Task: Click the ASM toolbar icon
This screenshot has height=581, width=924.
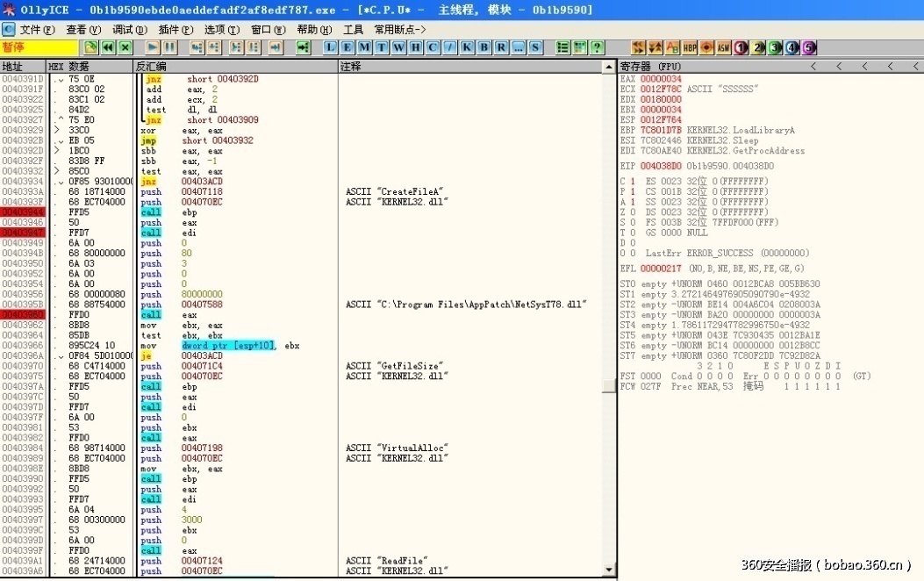Action: [723, 47]
